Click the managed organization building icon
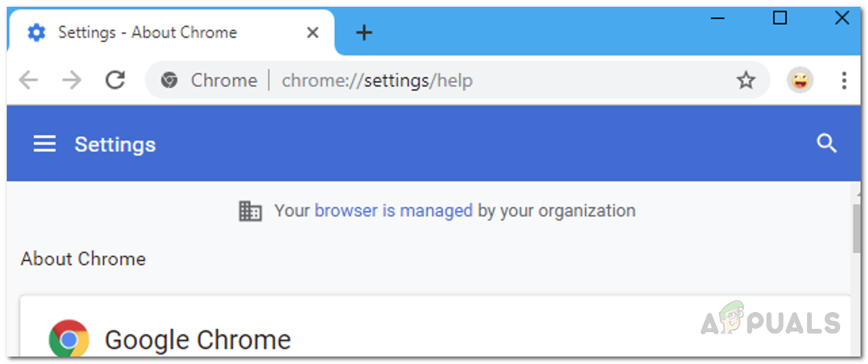The width and height of the screenshot is (868, 364). click(x=250, y=211)
